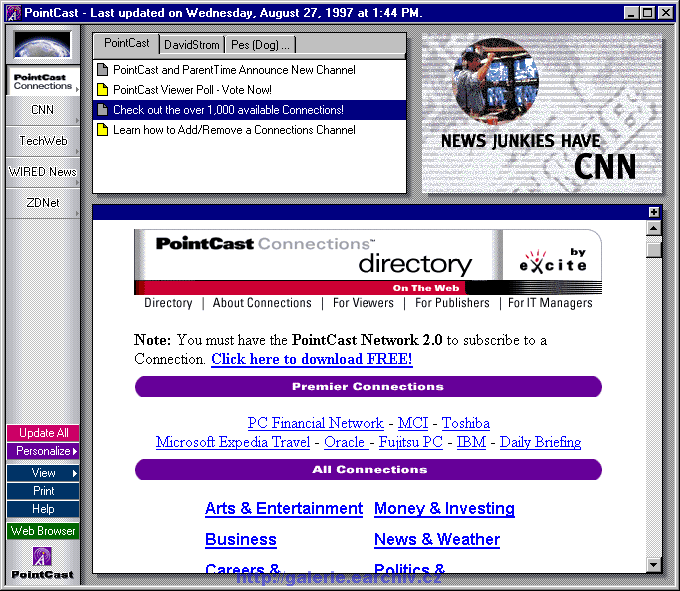Select the TechWeb channel
This screenshot has width=680, height=591.
click(42, 141)
